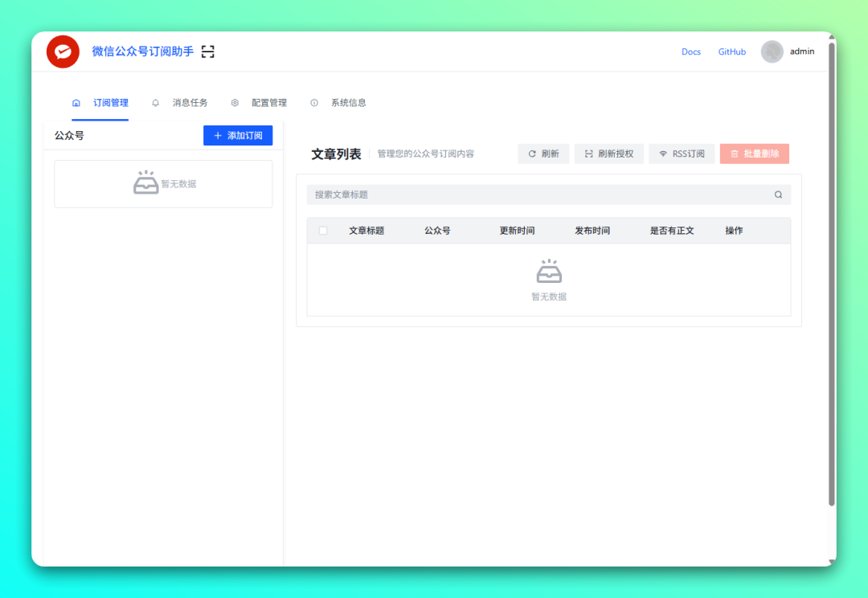Viewport: 868px width, 598px height.
Task: Click the admin avatar picture
Action: point(772,51)
